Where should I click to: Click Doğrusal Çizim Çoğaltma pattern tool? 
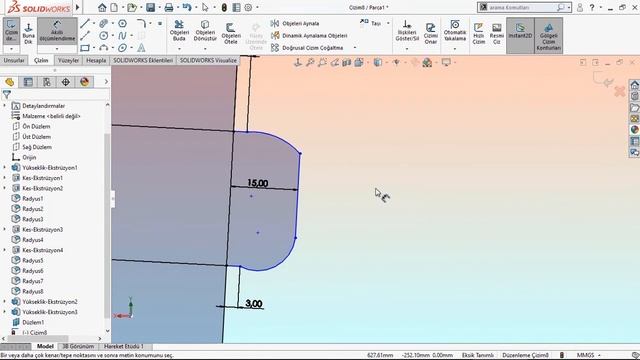click(307, 48)
